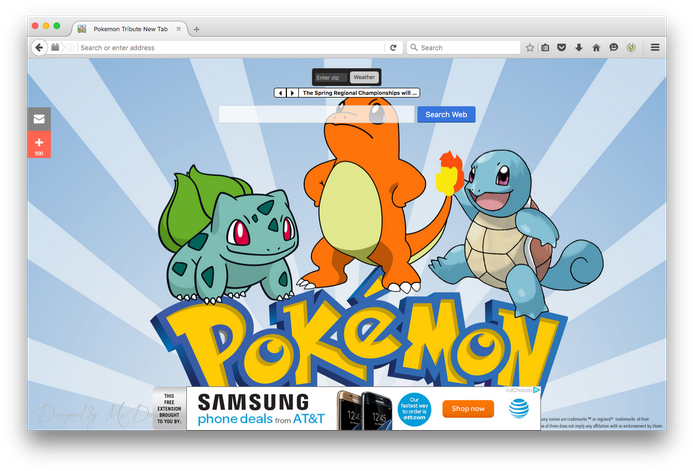The image size is (693, 471).
Task: Click the green round extension icon
Action: tap(631, 47)
